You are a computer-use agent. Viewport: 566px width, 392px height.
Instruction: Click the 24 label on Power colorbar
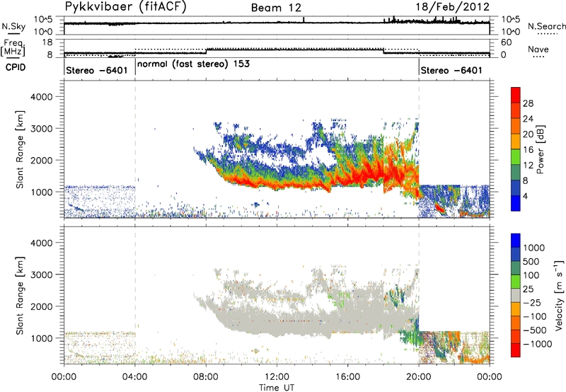(x=528, y=119)
